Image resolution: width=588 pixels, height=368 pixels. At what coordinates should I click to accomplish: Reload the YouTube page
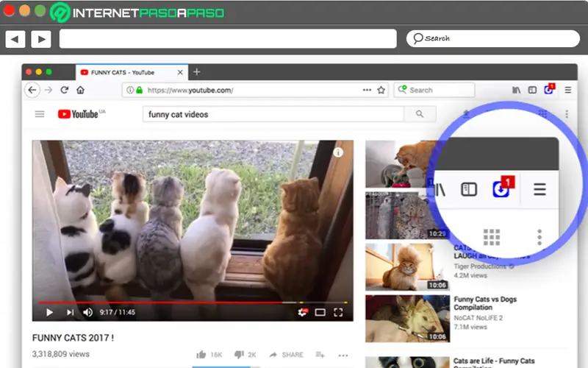point(65,90)
